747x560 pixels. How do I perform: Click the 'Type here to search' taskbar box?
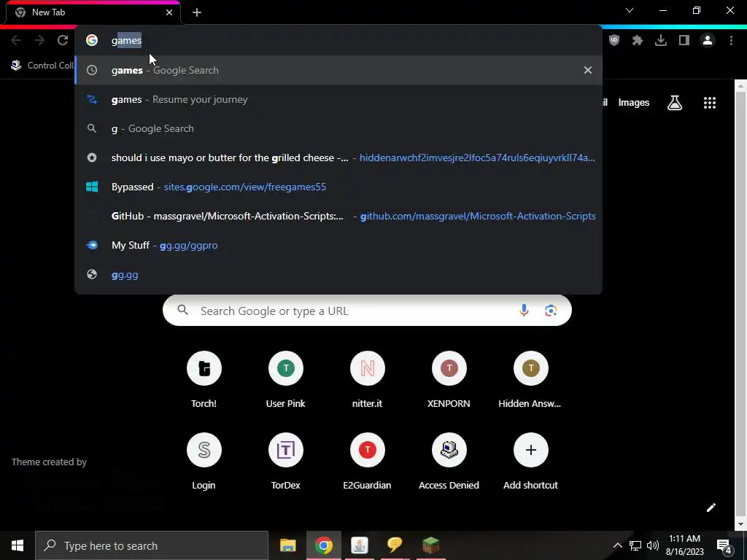tap(152, 545)
